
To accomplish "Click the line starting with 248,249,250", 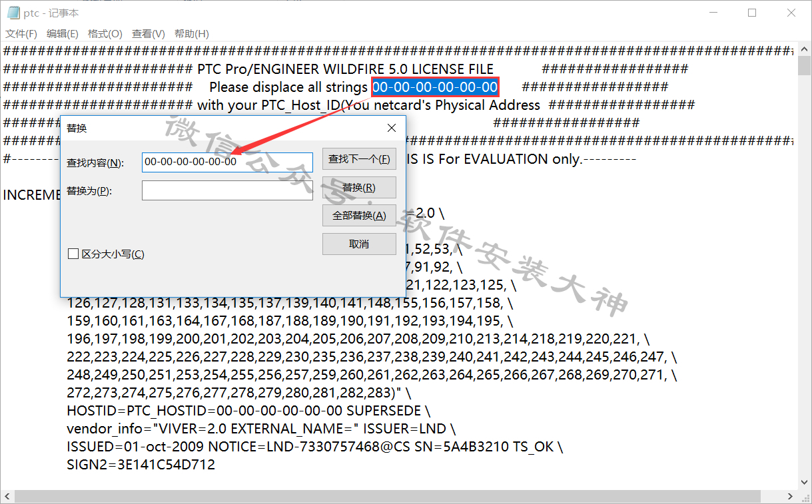I will 372,375.
